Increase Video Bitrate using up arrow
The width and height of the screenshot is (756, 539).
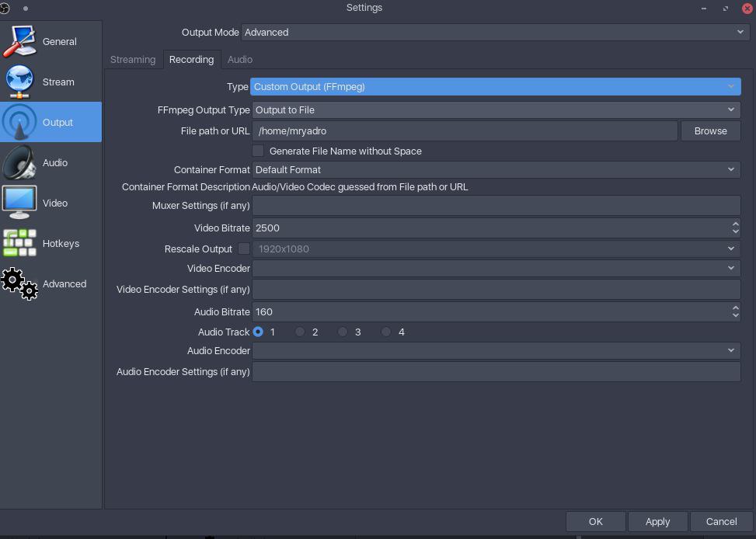(735, 224)
